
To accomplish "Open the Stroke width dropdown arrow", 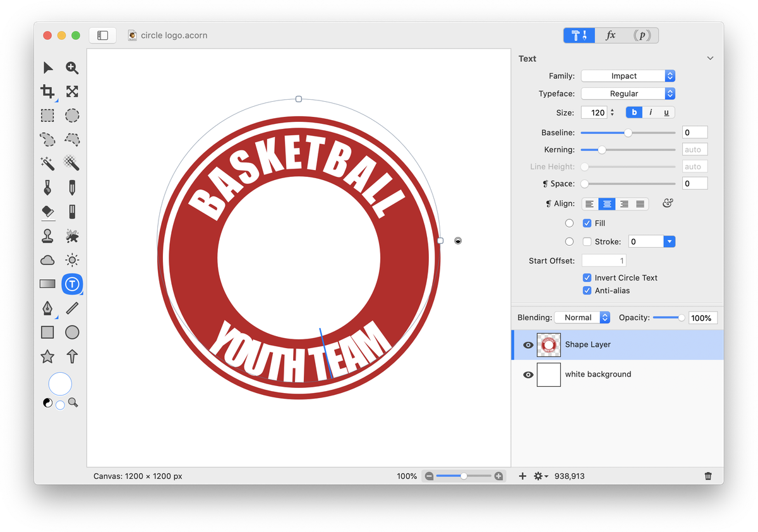I will pos(670,241).
